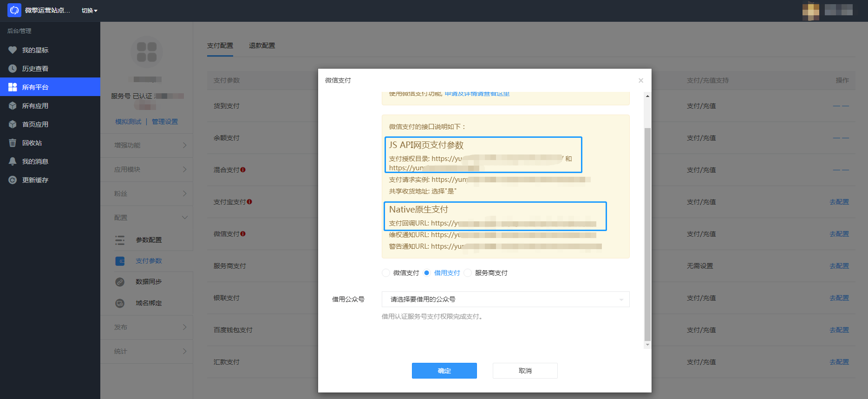Click the dialog vertical scrollbar thumb
The width and height of the screenshot is (868, 399).
[647, 234]
